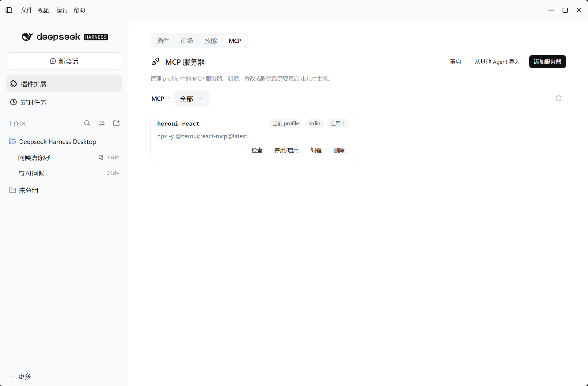Click the 工作区 section label

click(17, 124)
